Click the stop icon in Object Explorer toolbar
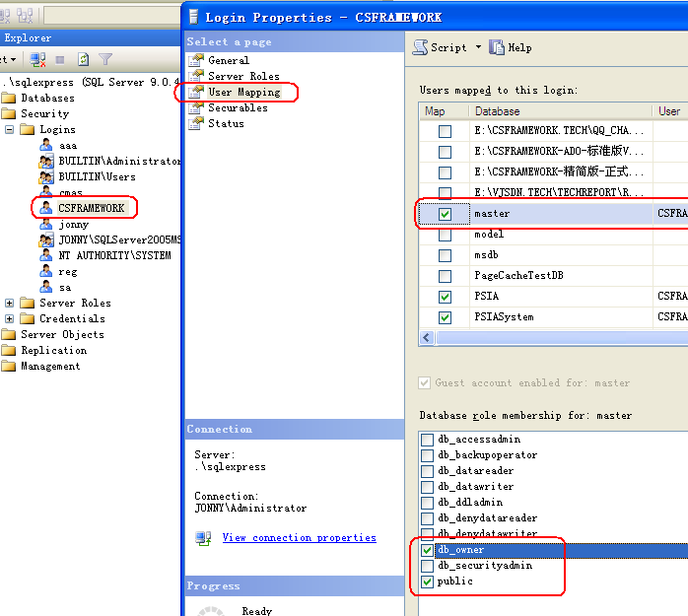Image resolution: width=688 pixels, height=616 pixels. tap(61, 60)
